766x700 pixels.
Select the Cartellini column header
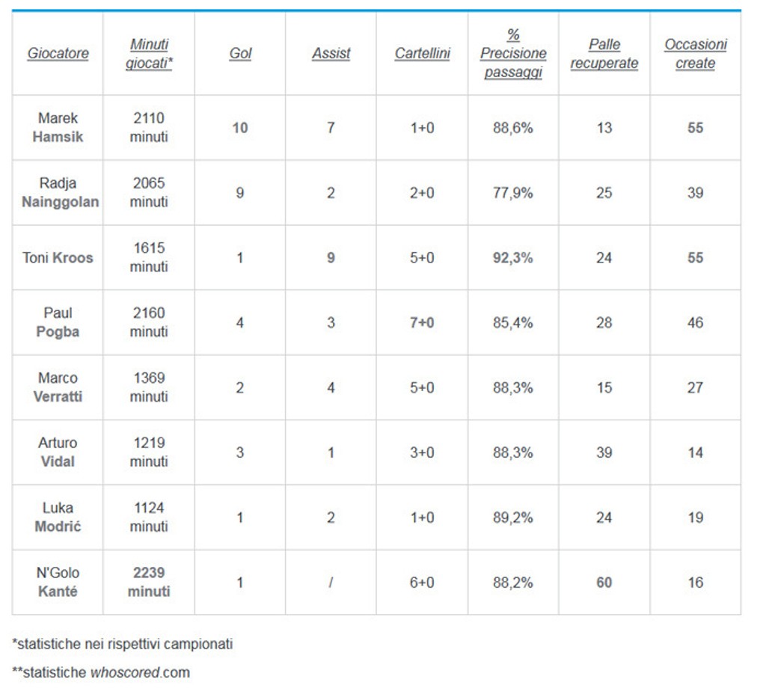click(x=423, y=54)
